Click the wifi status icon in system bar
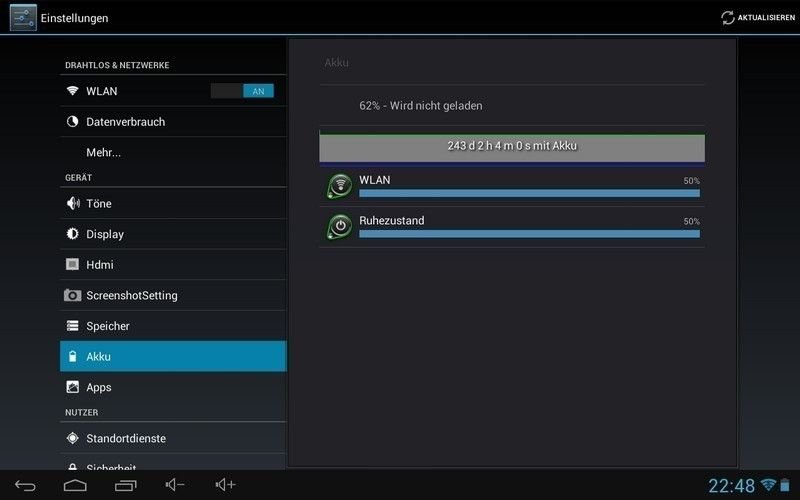The height and width of the screenshot is (500, 800). [768, 485]
